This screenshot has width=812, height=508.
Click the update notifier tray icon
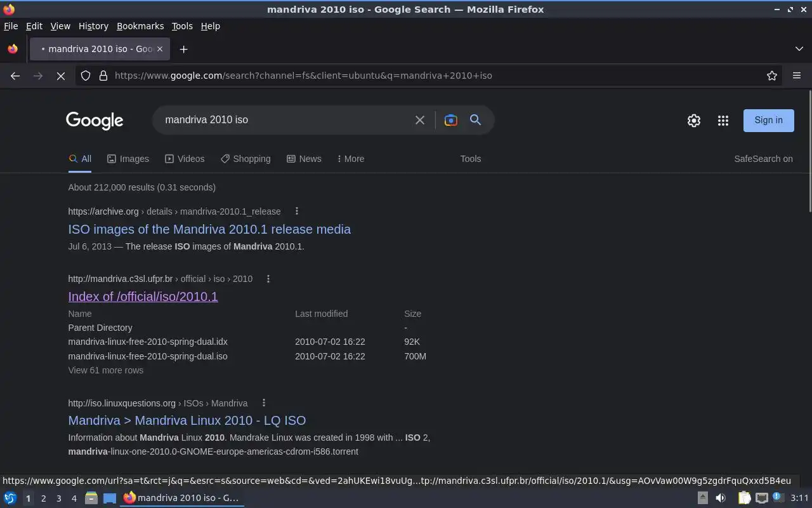(779, 498)
